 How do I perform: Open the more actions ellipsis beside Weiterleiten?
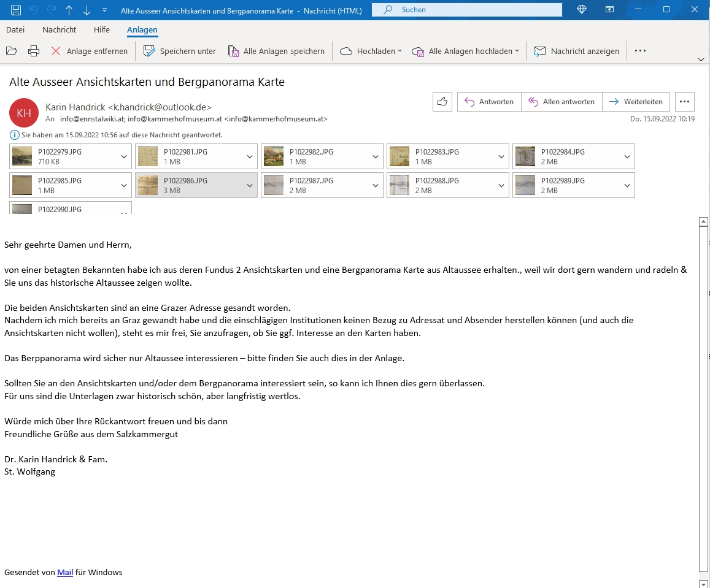[684, 102]
